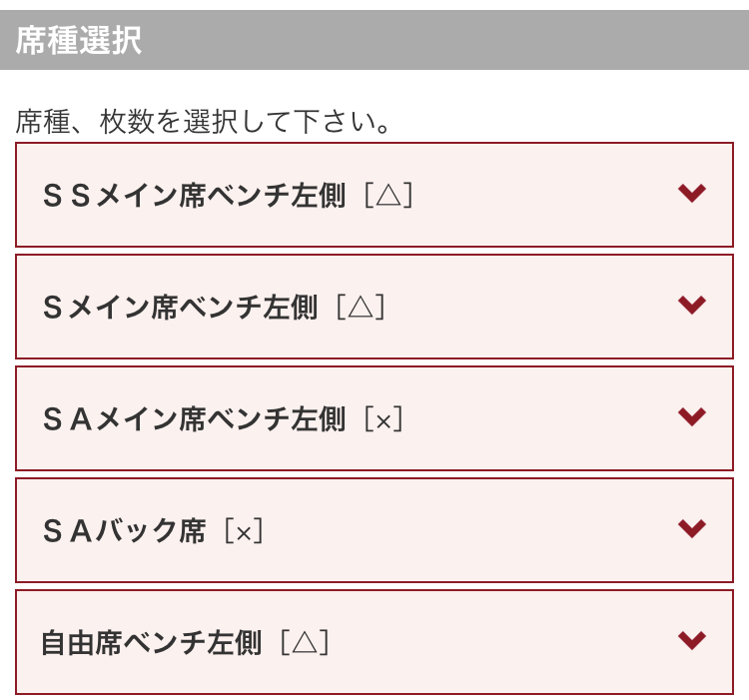749x700 pixels.
Task: Click the × mark on SAメイン席ベンチ左側
Action: 382,419
